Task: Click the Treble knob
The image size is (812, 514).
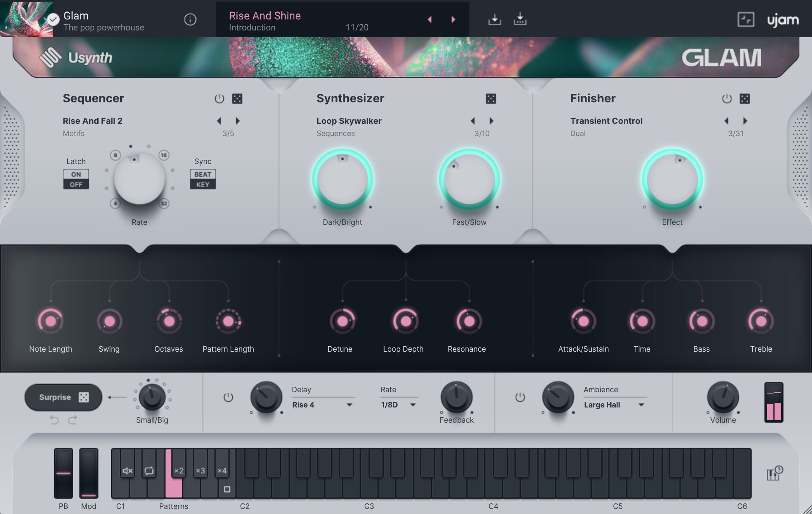Action: point(761,321)
